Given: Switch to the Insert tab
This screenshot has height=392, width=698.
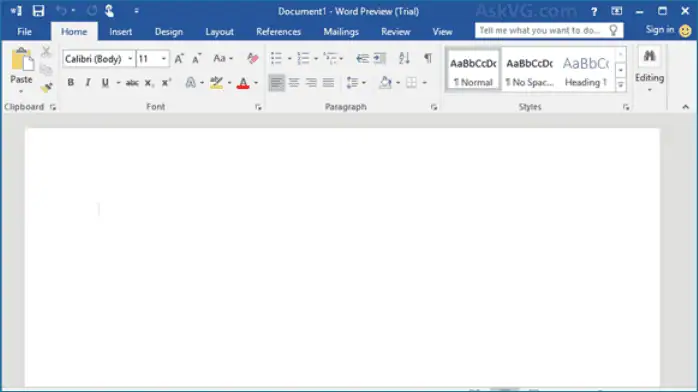Looking at the screenshot, I should [121, 32].
